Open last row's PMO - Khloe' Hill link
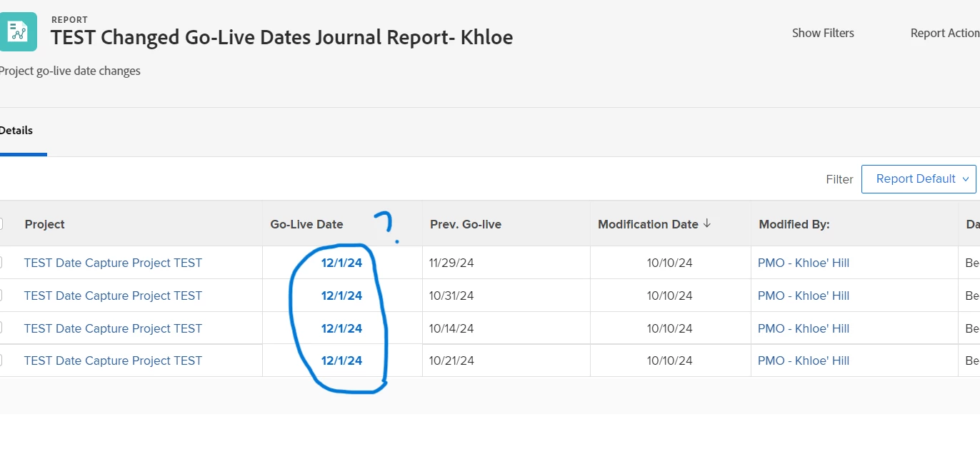 (x=804, y=360)
